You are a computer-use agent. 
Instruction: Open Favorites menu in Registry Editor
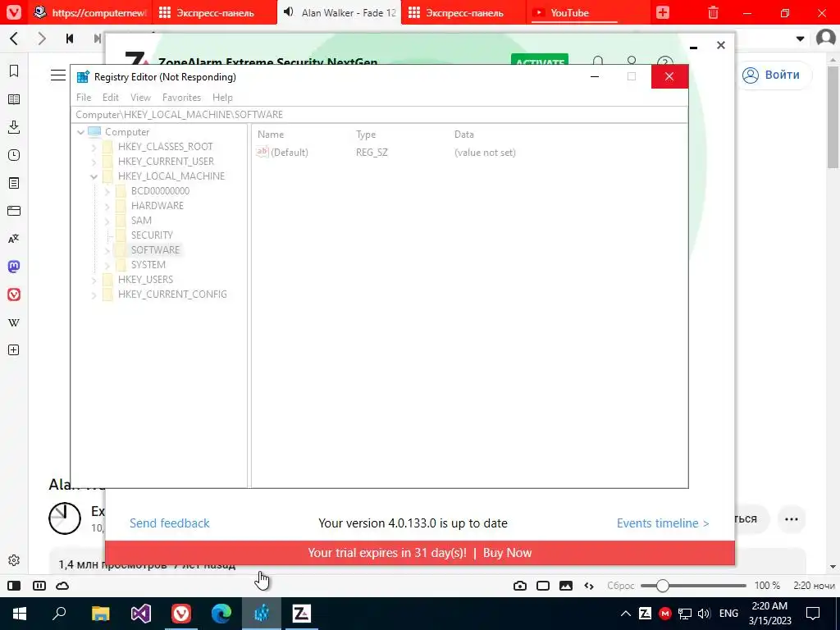tap(181, 98)
